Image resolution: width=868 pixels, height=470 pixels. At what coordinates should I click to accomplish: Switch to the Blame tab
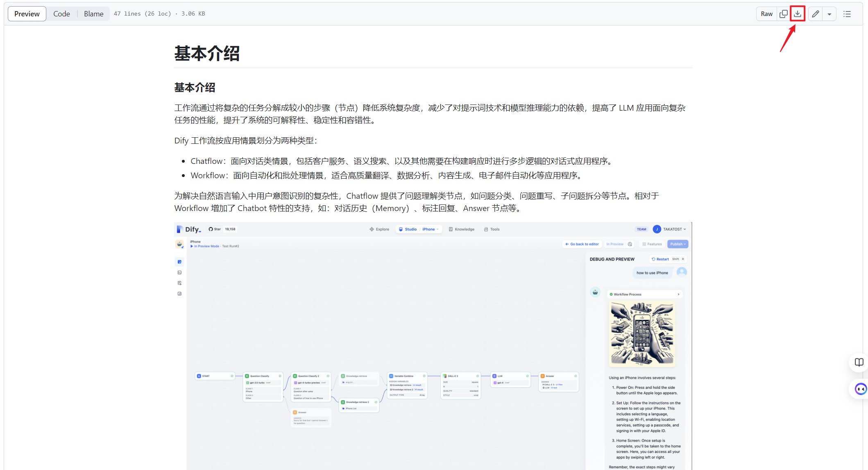tap(93, 14)
